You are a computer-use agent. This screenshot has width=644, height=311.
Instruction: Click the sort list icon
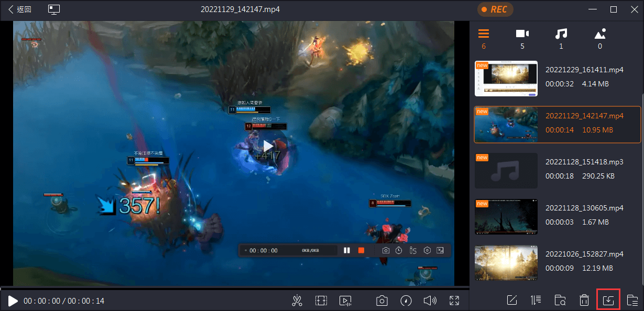[x=536, y=301]
